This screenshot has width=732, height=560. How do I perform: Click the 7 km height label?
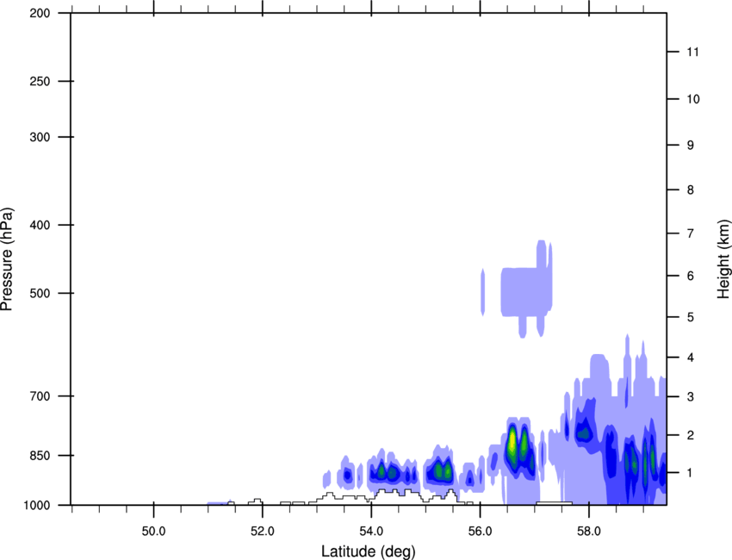[691, 233]
